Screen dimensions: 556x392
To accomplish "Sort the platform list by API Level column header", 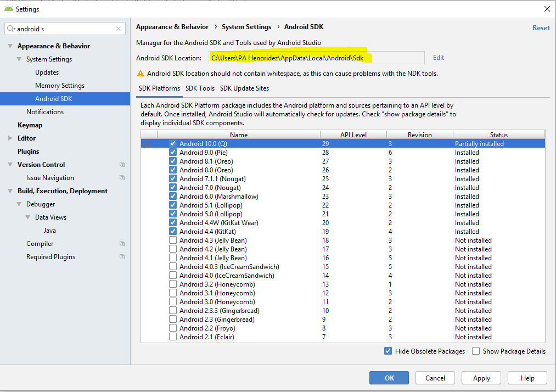I will pos(353,135).
